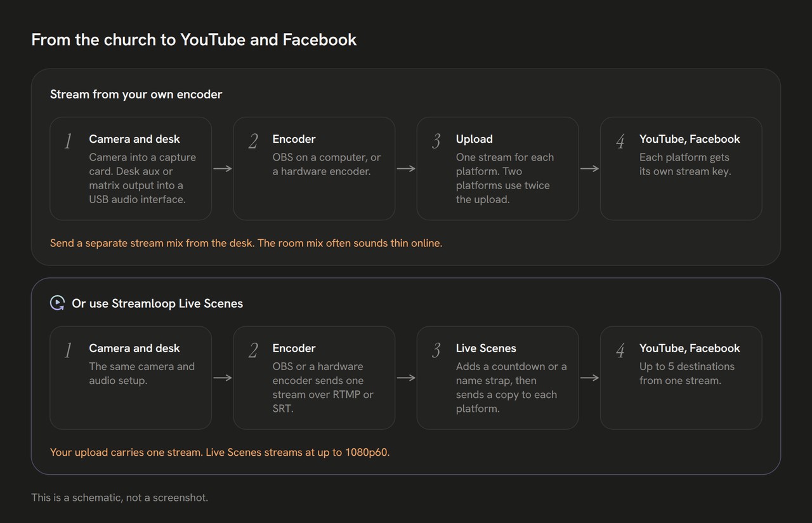Click the title "From the church to YouTube and Facebook"
The width and height of the screenshot is (812, 523).
[194, 39]
